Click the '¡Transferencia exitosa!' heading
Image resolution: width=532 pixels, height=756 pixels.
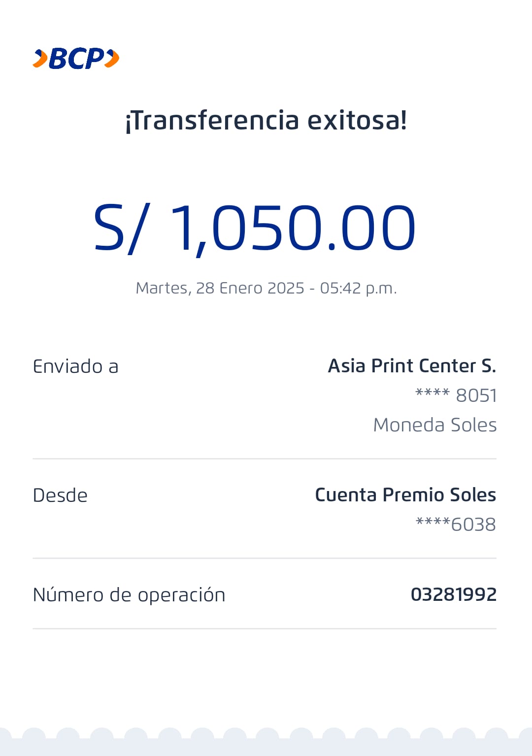[266, 120]
